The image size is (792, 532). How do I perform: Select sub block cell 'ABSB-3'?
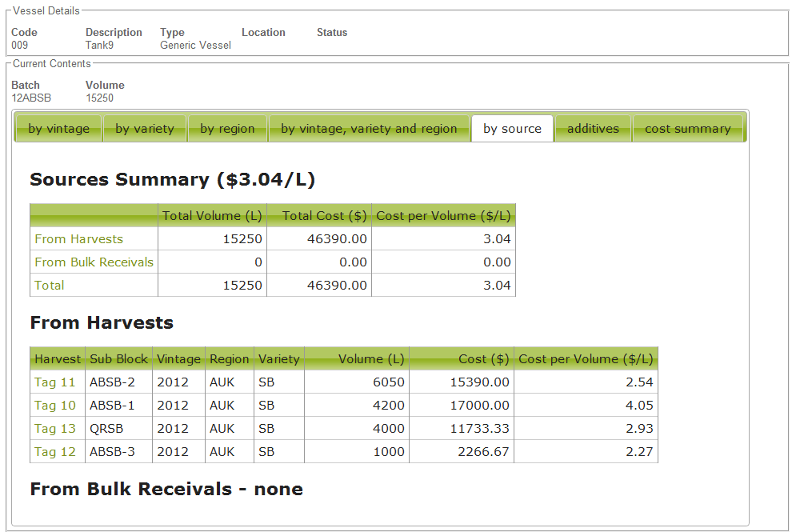click(x=112, y=452)
